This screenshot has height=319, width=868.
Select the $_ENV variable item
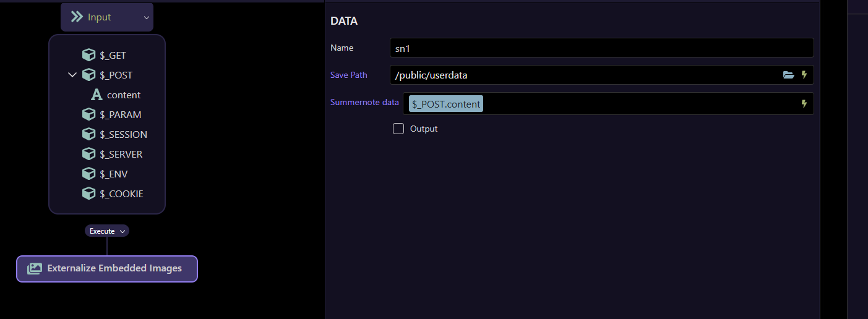click(113, 174)
